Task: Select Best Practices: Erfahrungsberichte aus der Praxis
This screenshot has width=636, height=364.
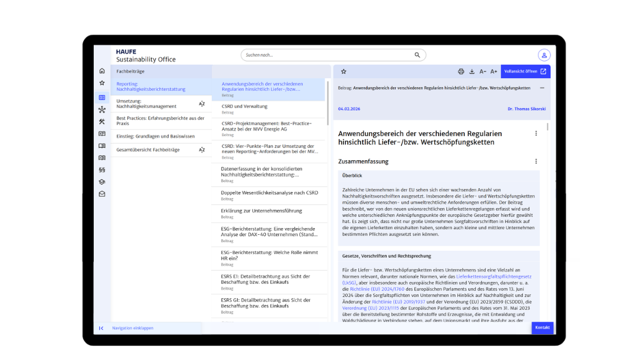Action: click(160, 121)
